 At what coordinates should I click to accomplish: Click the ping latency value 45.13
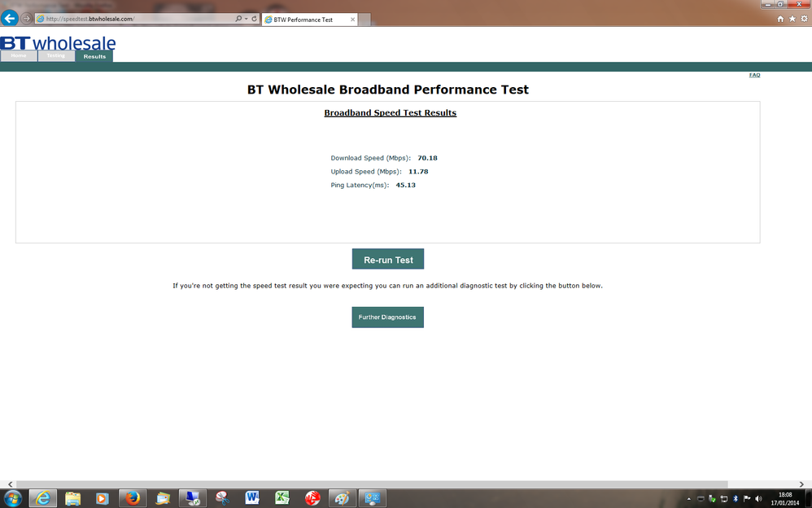click(405, 185)
